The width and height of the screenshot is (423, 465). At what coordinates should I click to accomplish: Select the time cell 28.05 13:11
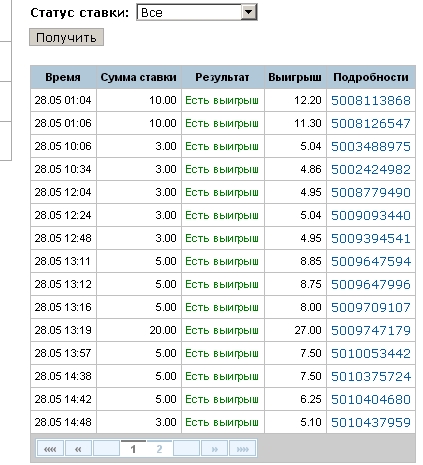tap(63, 261)
